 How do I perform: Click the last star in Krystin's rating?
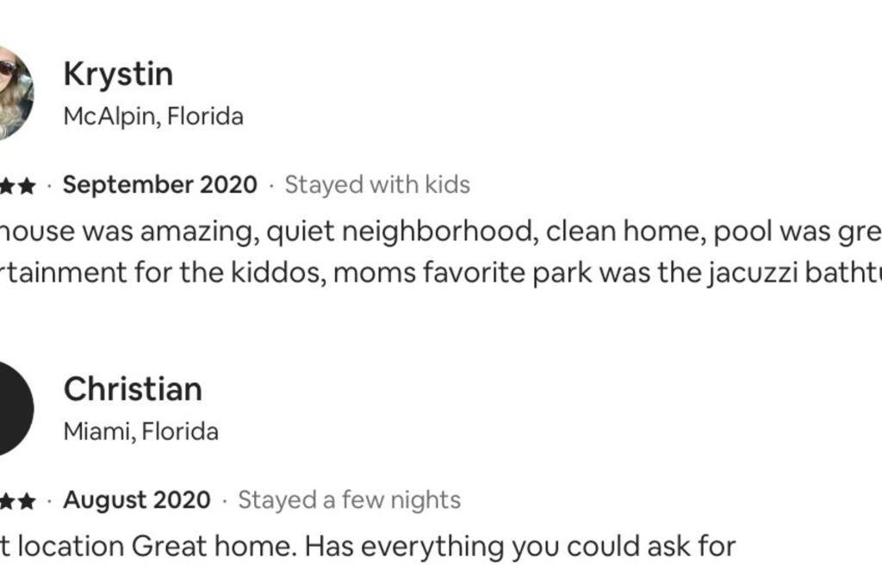click(27, 185)
